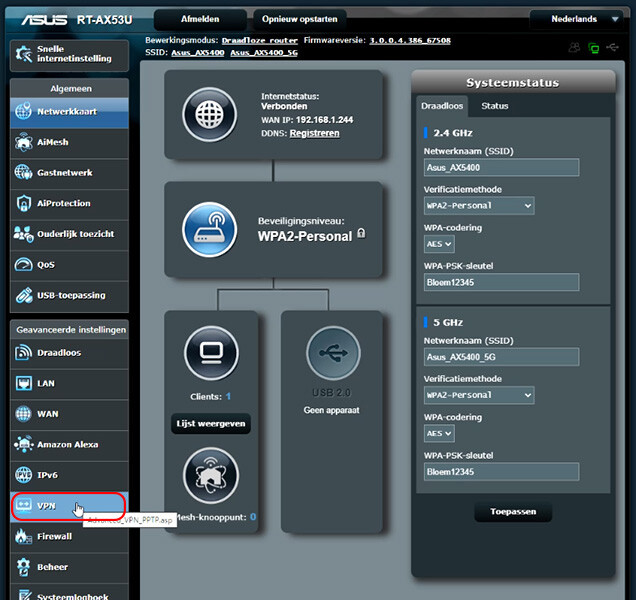Click the USB 2.0 circle icon
Image resolution: width=636 pixels, height=600 pixels.
click(333, 353)
